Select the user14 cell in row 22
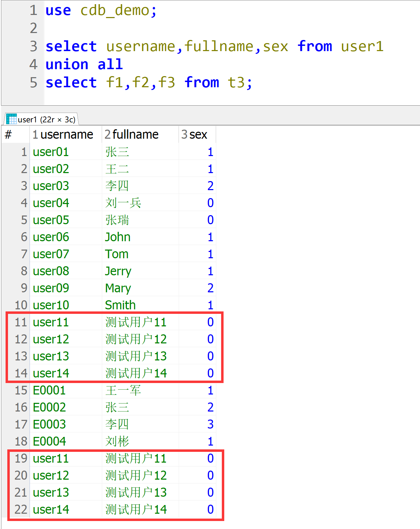Viewport: 420px width, 529px height. (51, 510)
